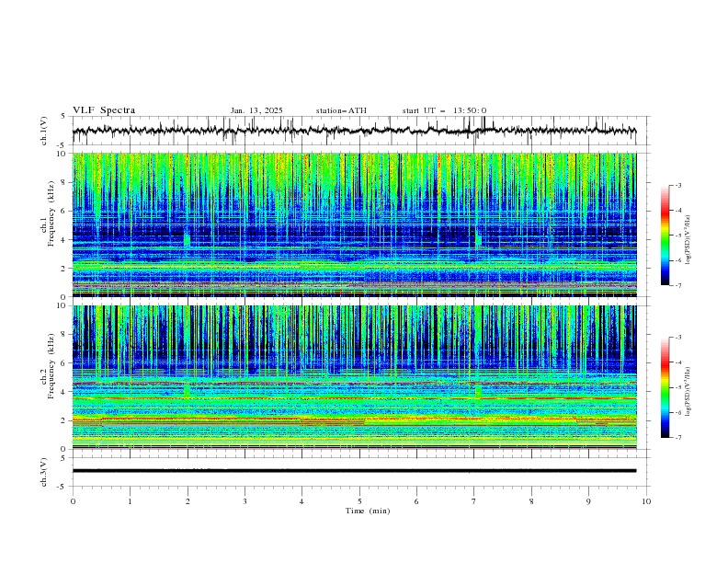Click the "6" kHz tick on ch.2 spectrogram
This screenshot has height=563, width=728.
pyautogui.click(x=64, y=363)
